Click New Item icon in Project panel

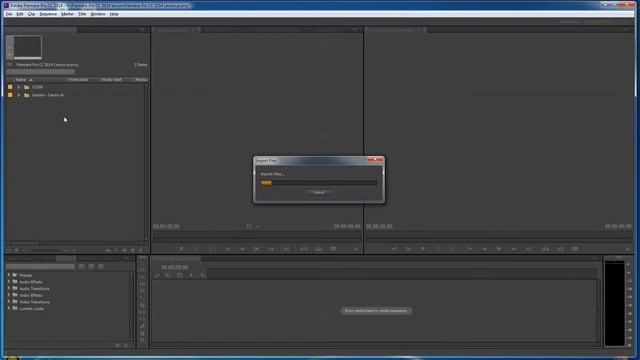(133, 250)
